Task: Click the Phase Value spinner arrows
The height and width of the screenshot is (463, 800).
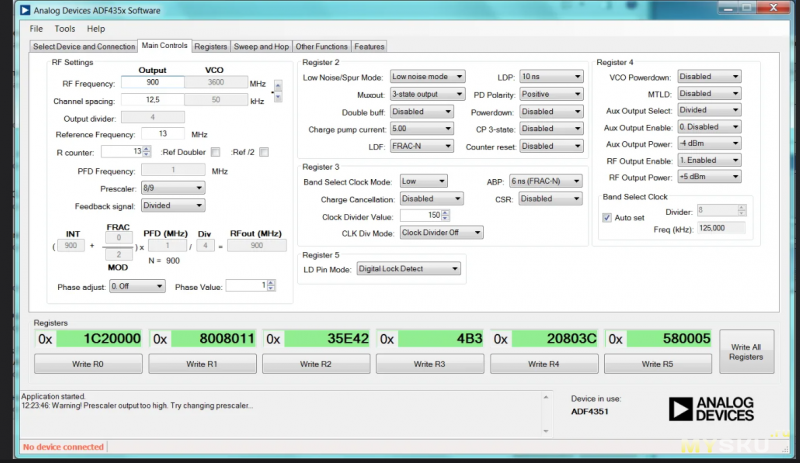Action: pos(269,285)
